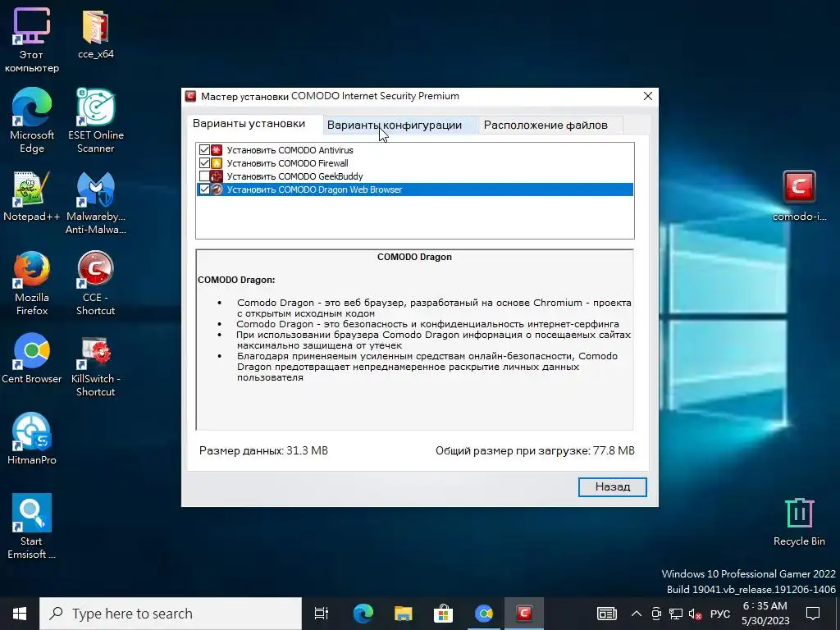The height and width of the screenshot is (630, 840).
Task: Click the Назад button
Action: (x=612, y=487)
